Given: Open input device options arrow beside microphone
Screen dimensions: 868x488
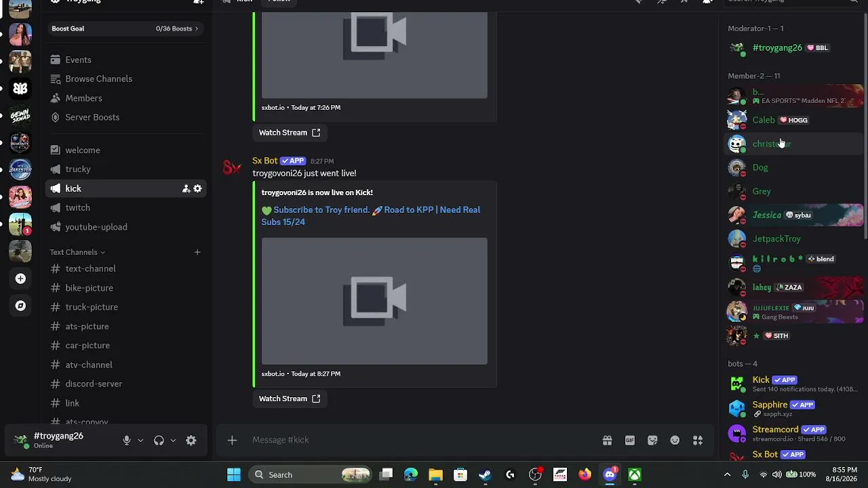Looking at the screenshot, I should click(x=140, y=441).
